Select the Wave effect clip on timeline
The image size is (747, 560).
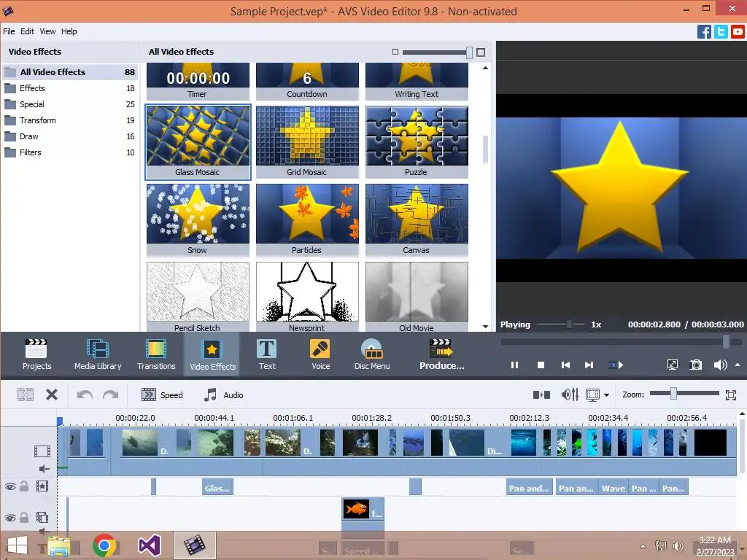(x=613, y=488)
